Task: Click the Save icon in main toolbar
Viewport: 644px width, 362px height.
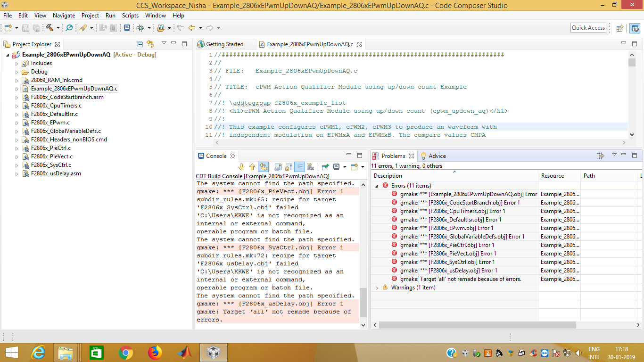Action: (x=26, y=28)
